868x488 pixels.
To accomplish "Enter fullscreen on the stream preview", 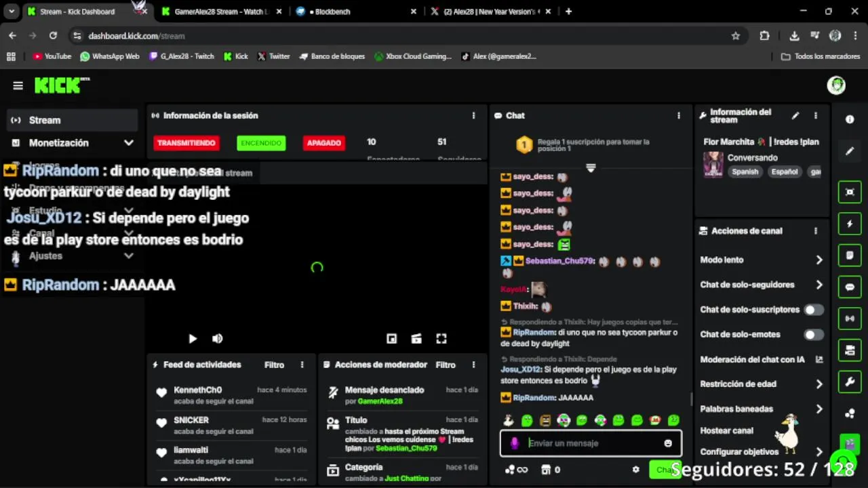I will 441,339.
